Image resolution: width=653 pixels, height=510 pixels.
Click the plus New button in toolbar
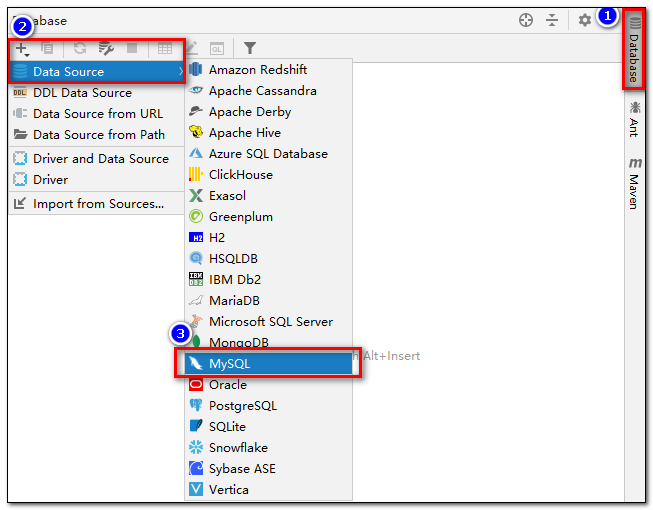(22, 49)
